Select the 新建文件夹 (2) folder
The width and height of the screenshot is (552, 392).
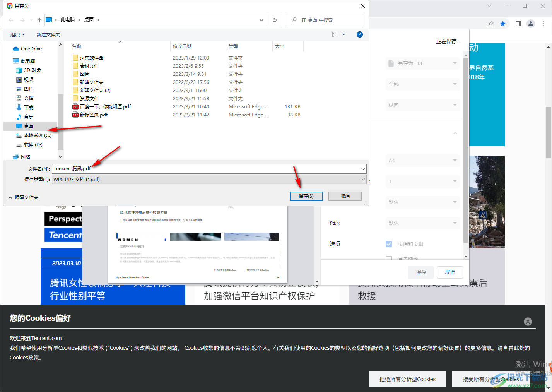[95, 91]
